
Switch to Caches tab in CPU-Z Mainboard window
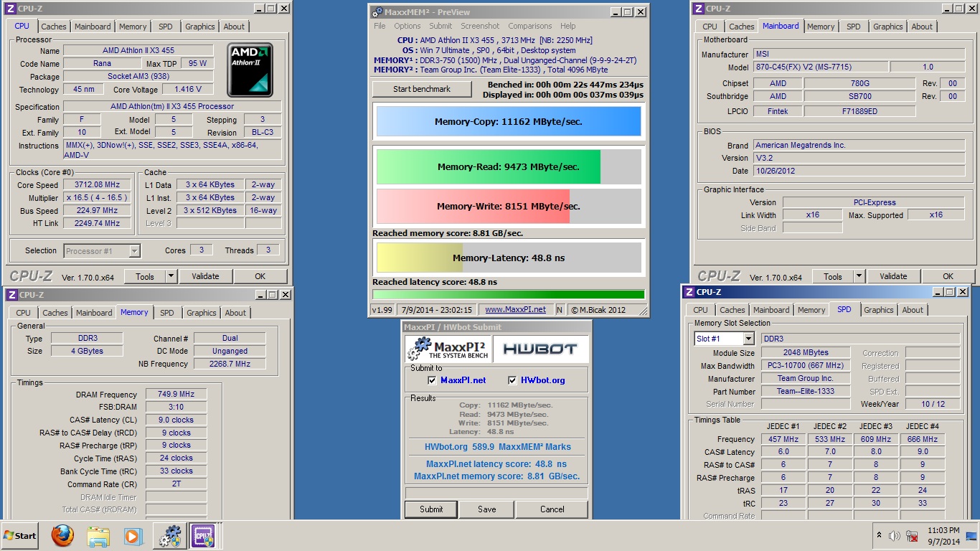pyautogui.click(x=742, y=27)
